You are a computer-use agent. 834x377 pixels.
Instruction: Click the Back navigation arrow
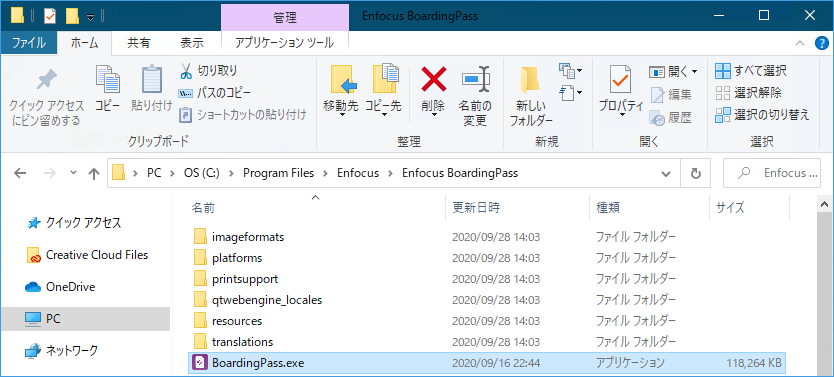[20, 173]
